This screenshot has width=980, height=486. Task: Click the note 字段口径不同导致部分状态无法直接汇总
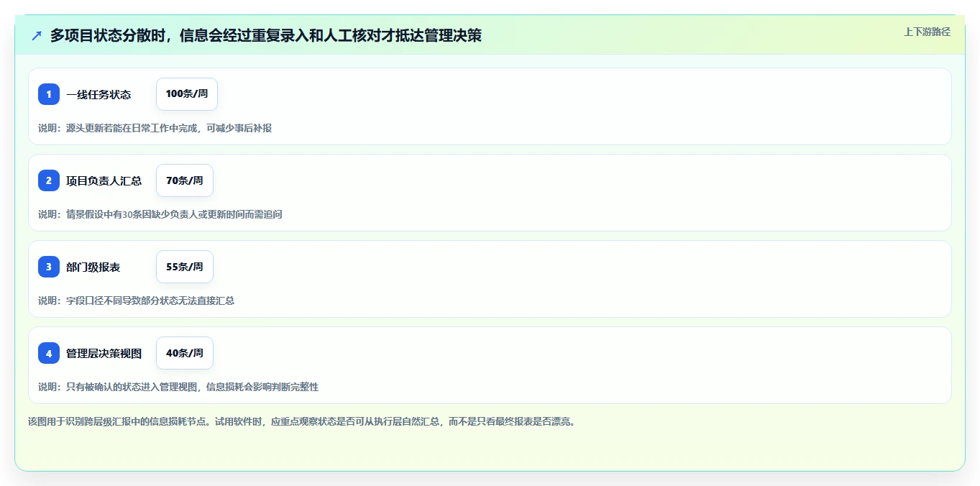click(x=136, y=301)
